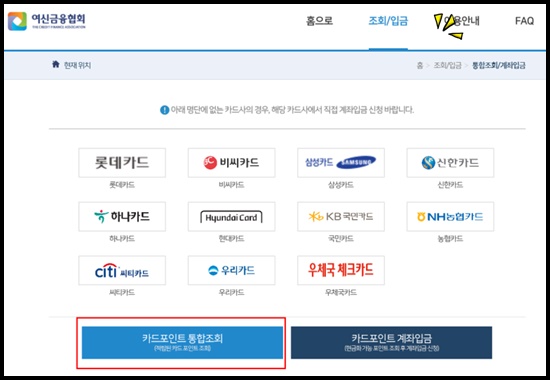
Task: Select the 우리카드 logo tile
Action: pos(232,270)
